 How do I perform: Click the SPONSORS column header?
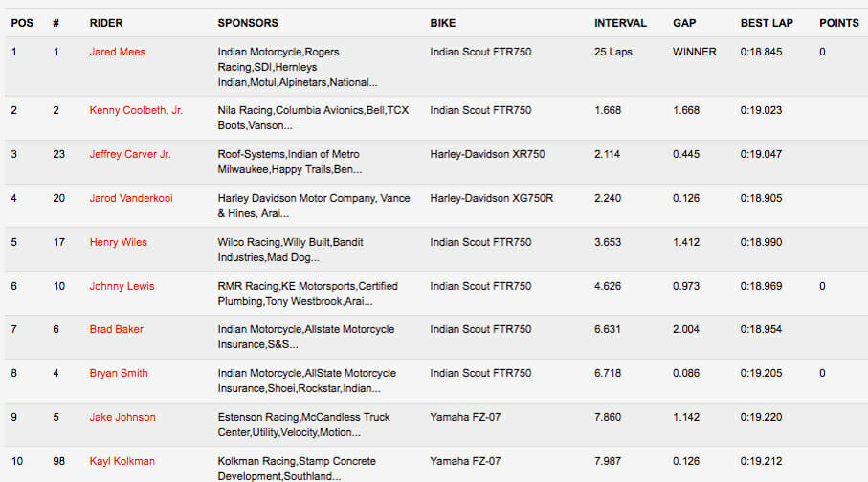tap(248, 23)
